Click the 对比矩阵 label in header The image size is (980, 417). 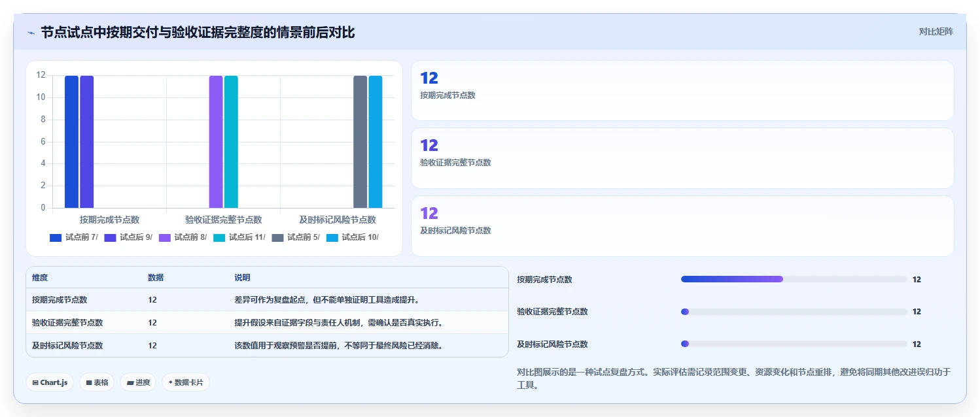tap(936, 31)
